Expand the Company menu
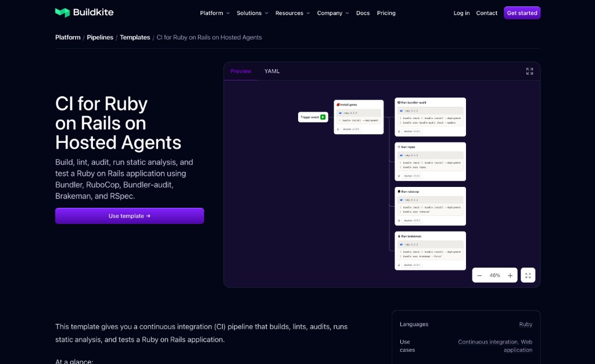 point(333,13)
